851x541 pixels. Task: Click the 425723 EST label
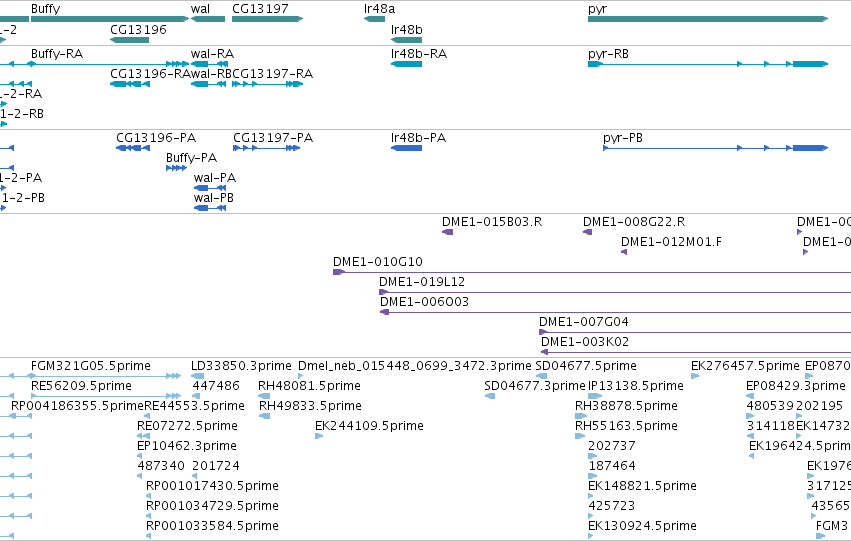pos(612,506)
